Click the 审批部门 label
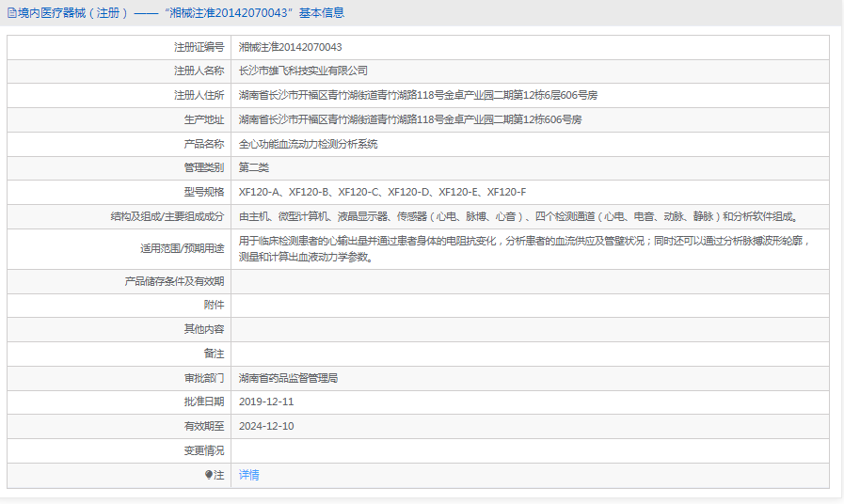844x504 pixels. [204, 378]
